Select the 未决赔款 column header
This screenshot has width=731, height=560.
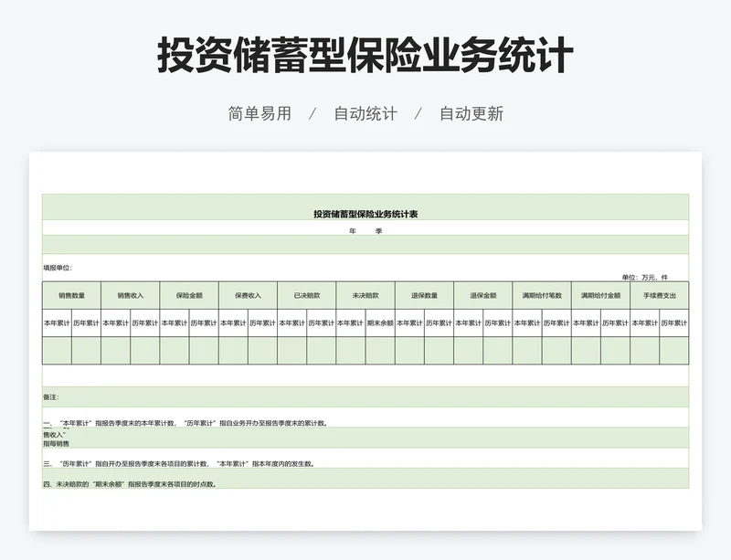pyautogui.click(x=365, y=295)
